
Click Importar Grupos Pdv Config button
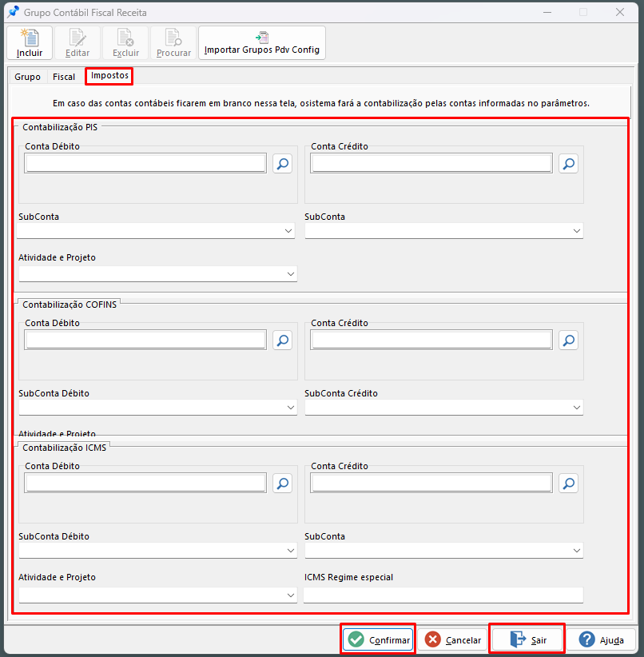click(x=262, y=42)
